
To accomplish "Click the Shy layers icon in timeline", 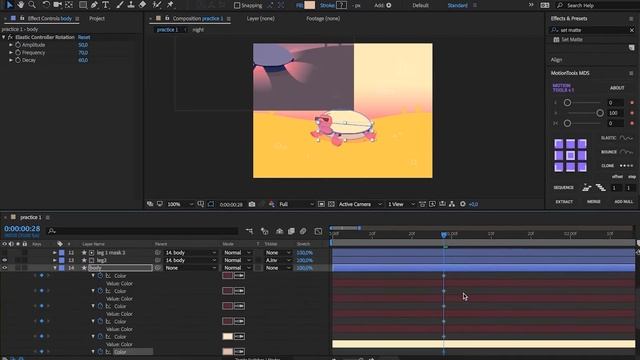I will (280, 231).
